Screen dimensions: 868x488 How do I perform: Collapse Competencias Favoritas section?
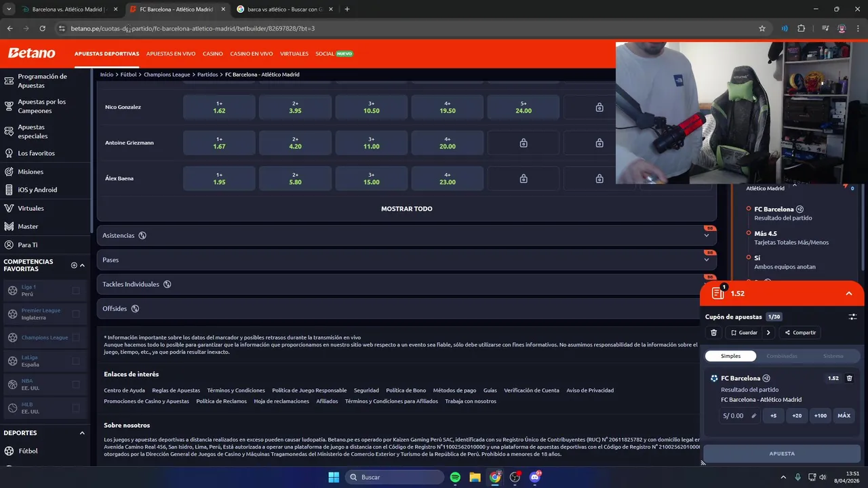coord(82,265)
